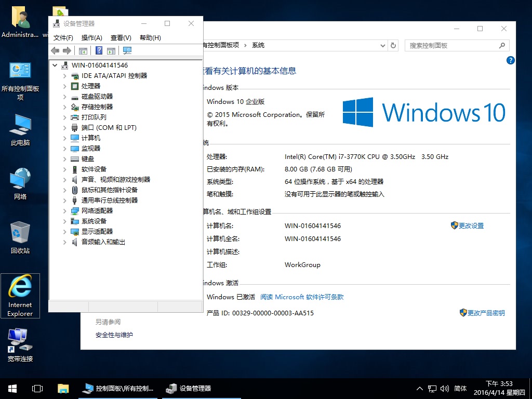
Task: Click the 更改产品密钥 link
Action: click(486, 313)
